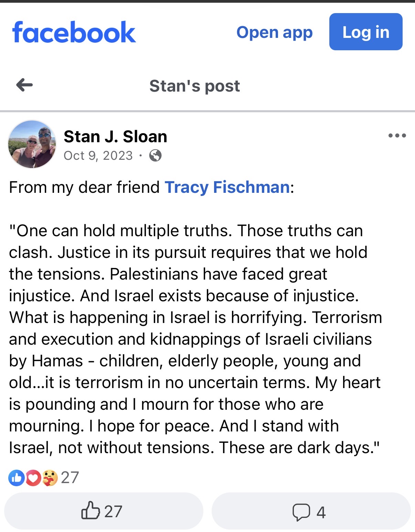View Stan J. Sloan's profile picture
This screenshot has height=532, width=415.
tap(32, 144)
